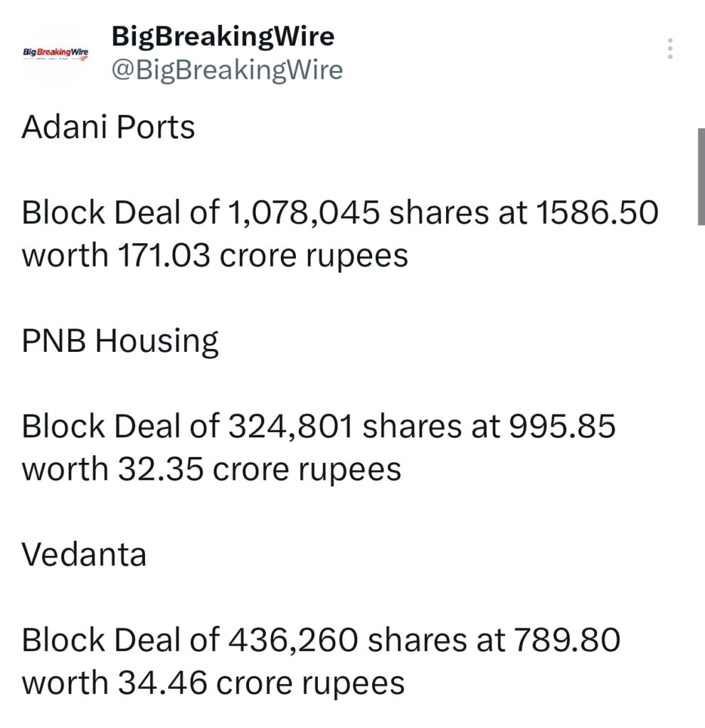This screenshot has width=705, height=728.
Task: Expand post options via the vertical ellipsis
Action: [x=669, y=47]
